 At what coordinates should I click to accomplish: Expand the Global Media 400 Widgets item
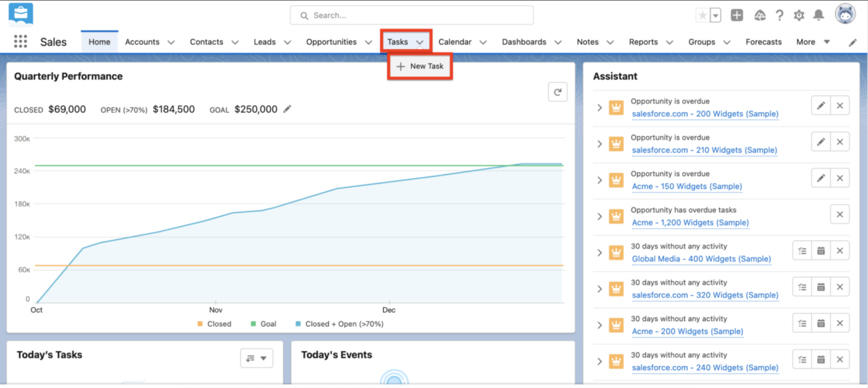tap(599, 253)
